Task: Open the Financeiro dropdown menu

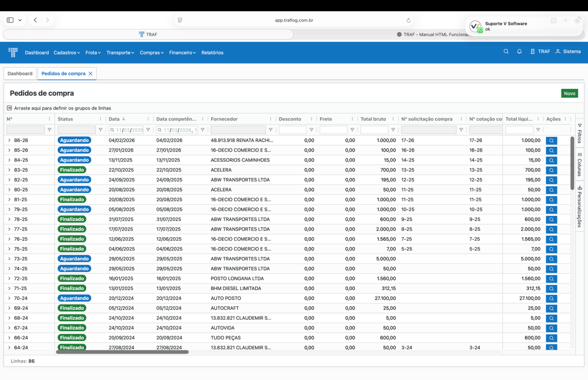Action: [182, 53]
